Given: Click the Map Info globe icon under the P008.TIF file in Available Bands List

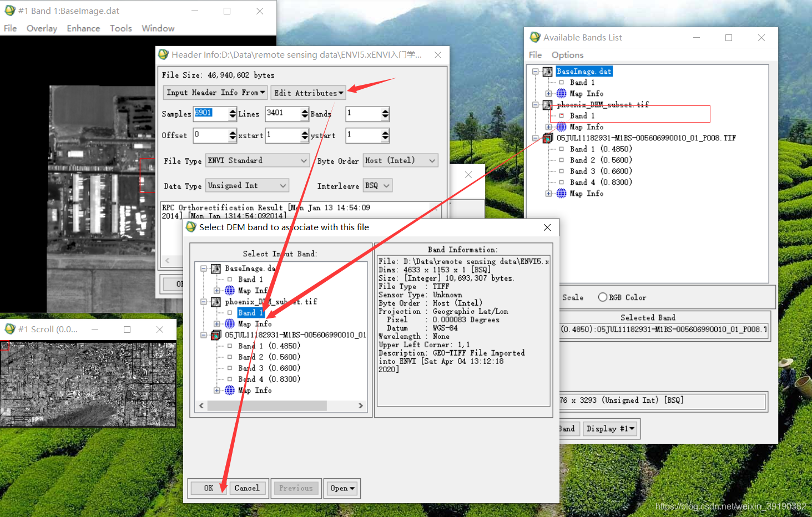Looking at the screenshot, I should 562,193.
